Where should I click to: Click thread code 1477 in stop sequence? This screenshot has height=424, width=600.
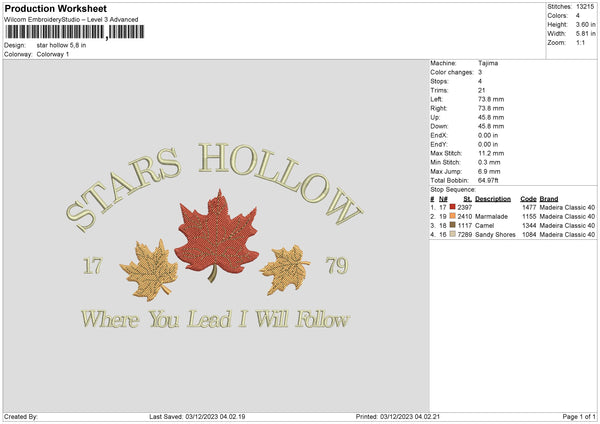(529, 207)
